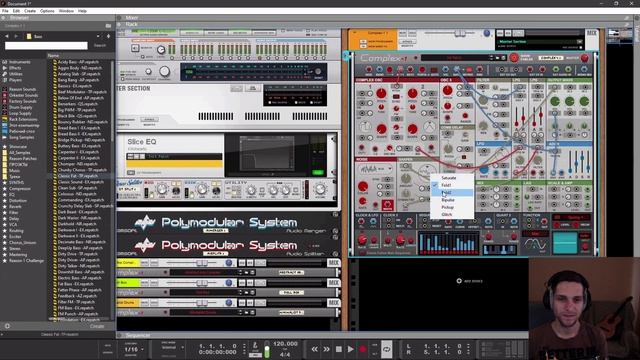Select Effects in browser sidebar
The width and height of the screenshot is (640, 360).
[x=15, y=68]
